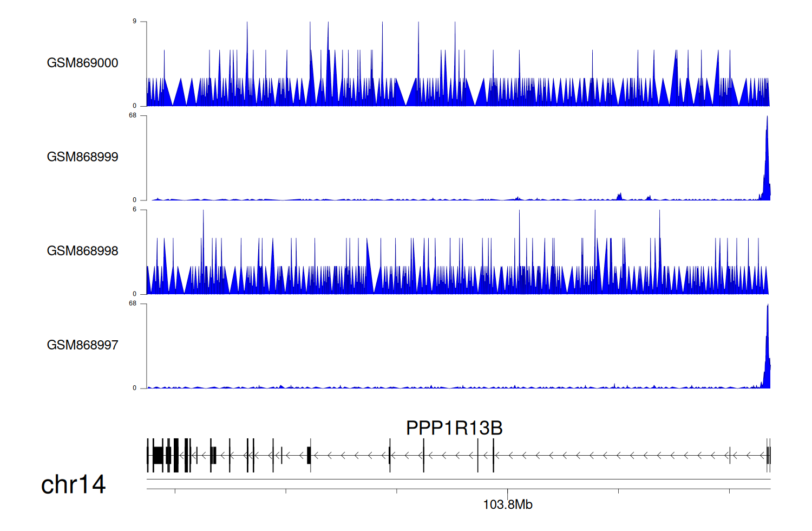Image resolution: width=812 pixels, height=531 pixels.
Task: Click the chr14 chromosome label
Action: click(x=73, y=484)
